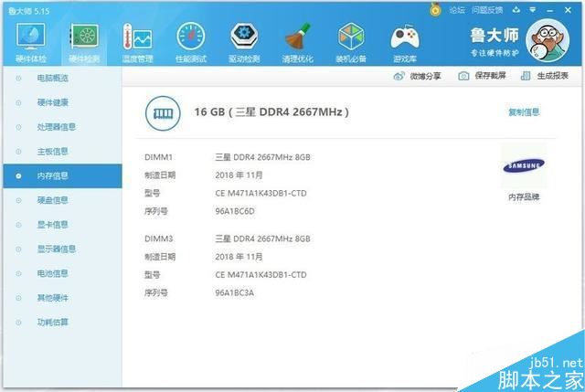
Task: Click DIMM1 model CE M471A1K43DB1-CTD
Action: (x=261, y=193)
